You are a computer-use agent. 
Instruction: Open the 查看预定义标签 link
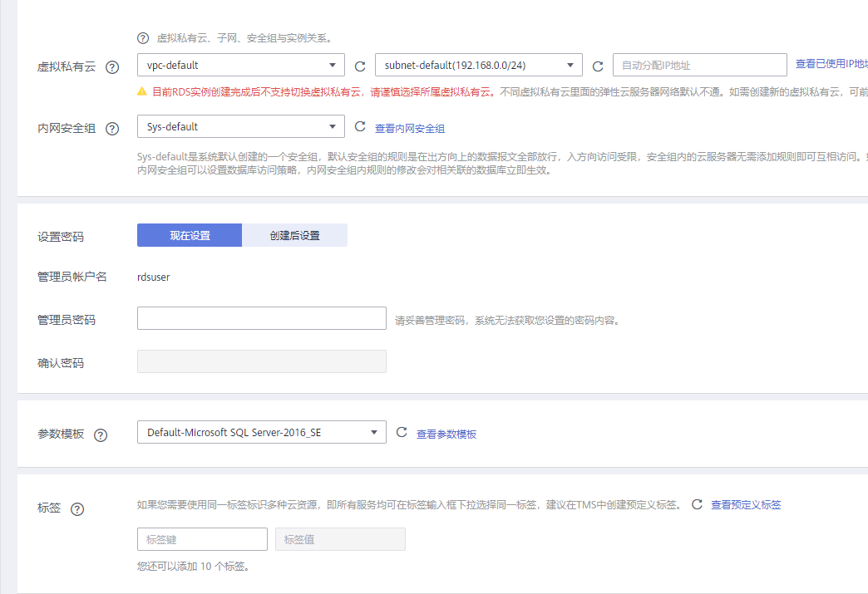pyautogui.click(x=746, y=504)
